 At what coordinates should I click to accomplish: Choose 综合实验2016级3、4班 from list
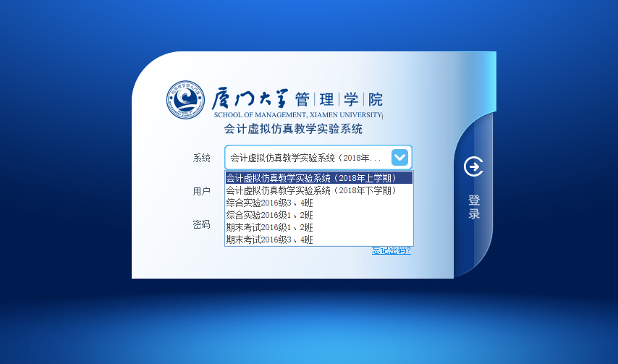(x=319, y=203)
